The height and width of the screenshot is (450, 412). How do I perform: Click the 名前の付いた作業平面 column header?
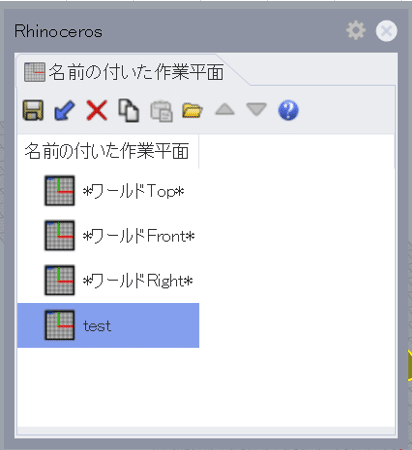(107, 151)
